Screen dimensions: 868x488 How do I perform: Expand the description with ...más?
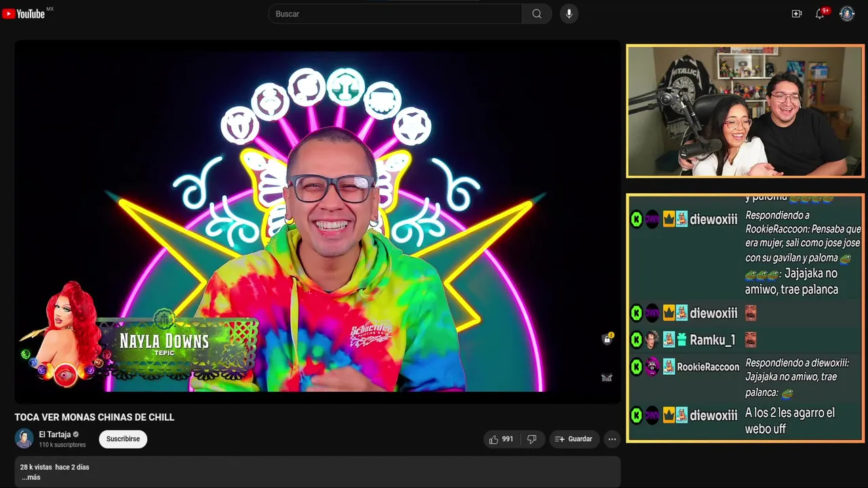click(x=31, y=477)
